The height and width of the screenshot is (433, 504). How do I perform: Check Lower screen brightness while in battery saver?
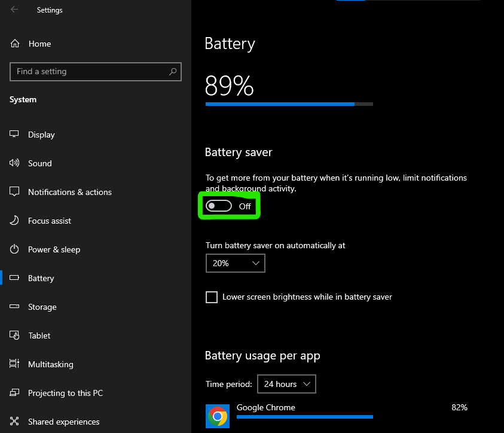click(x=211, y=297)
